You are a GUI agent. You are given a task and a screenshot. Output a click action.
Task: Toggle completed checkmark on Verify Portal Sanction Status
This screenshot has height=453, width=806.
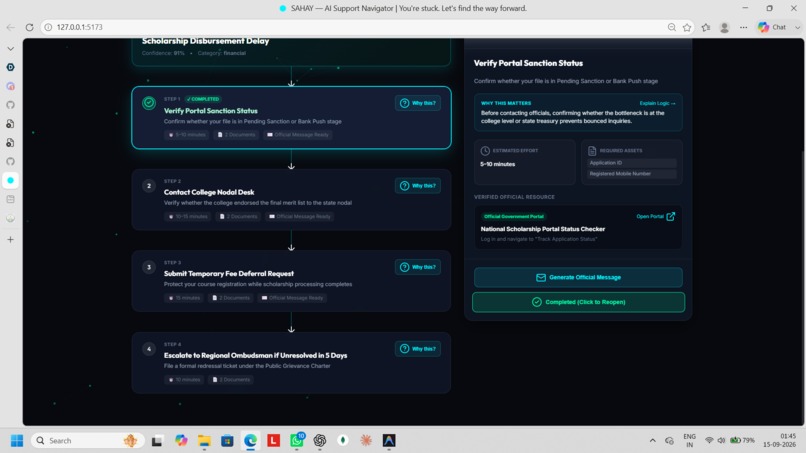pyautogui.click(x=149, y=103)
